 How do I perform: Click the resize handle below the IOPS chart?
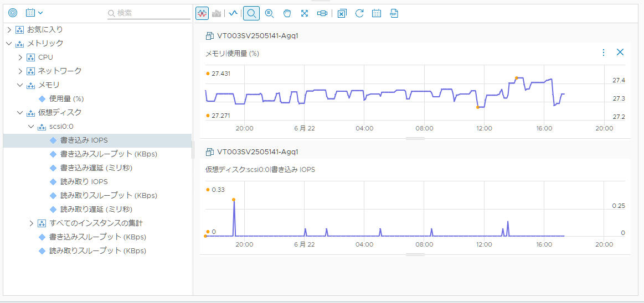(x=415, y=254)
